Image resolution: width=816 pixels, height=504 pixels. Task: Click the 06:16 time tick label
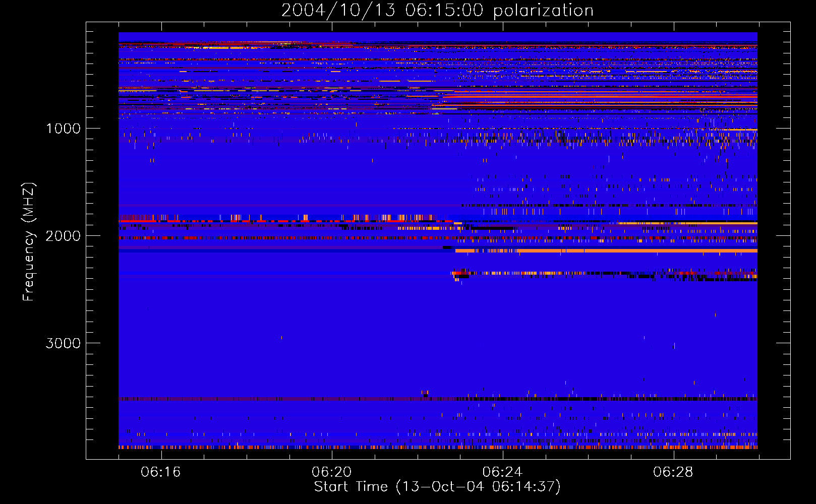tap(161, 472)
